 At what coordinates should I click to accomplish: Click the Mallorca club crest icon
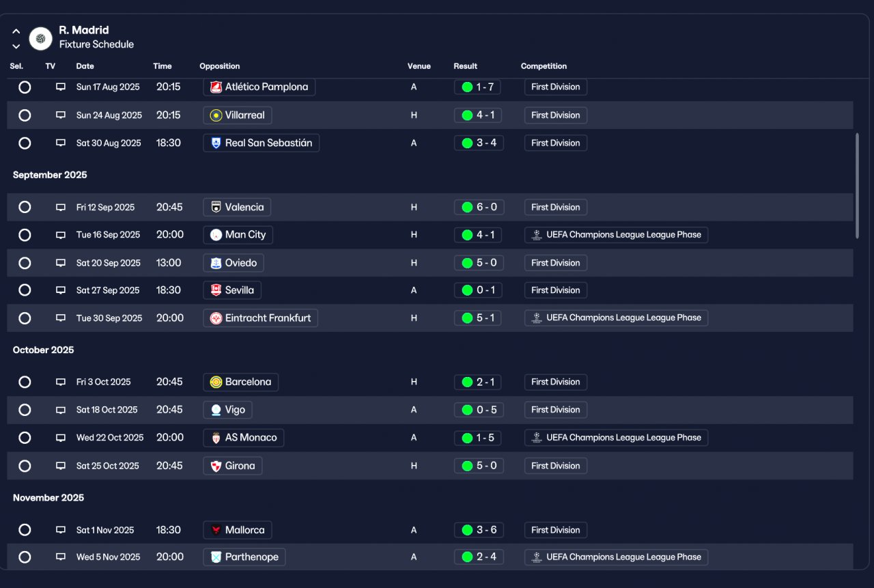pyautogui.click(x=216, y=531)
